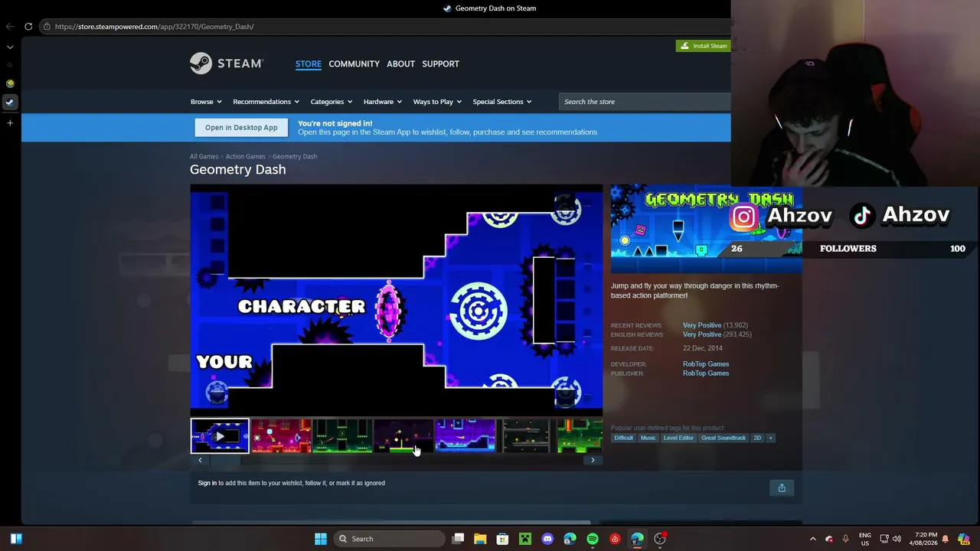Open the All Games breadcrumb link
The width and height of the screenshot is (980, 551).
(x=204, y=156)
